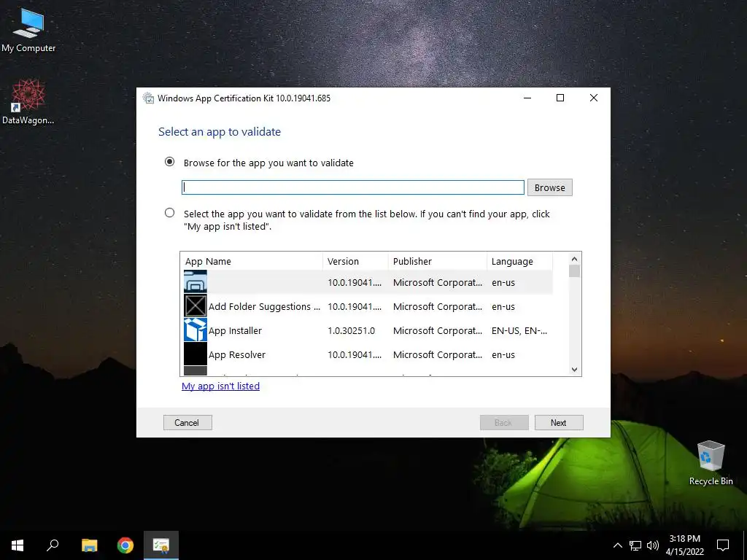The height and width of the screenshot is (560, 747).
Task: Maximize the Certification Kit window
Action: pyautogui.click(x=560, y=98)
